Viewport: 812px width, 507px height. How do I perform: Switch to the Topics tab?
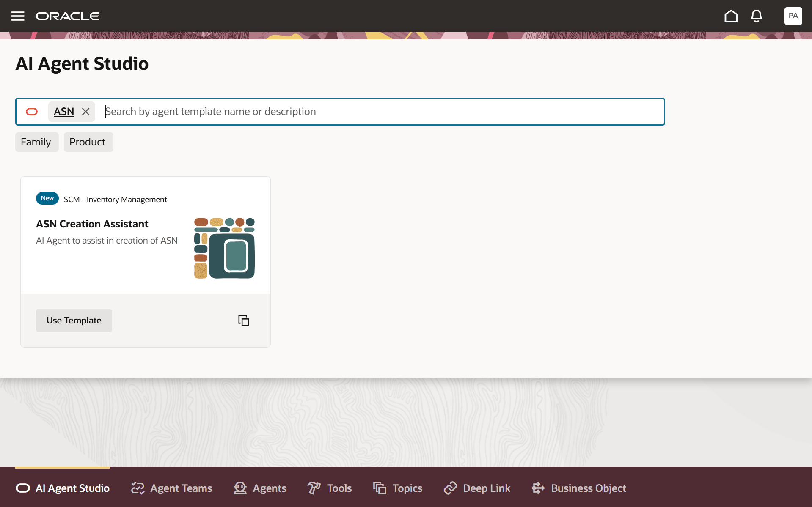pyautogui.click(x=398, y=488)
